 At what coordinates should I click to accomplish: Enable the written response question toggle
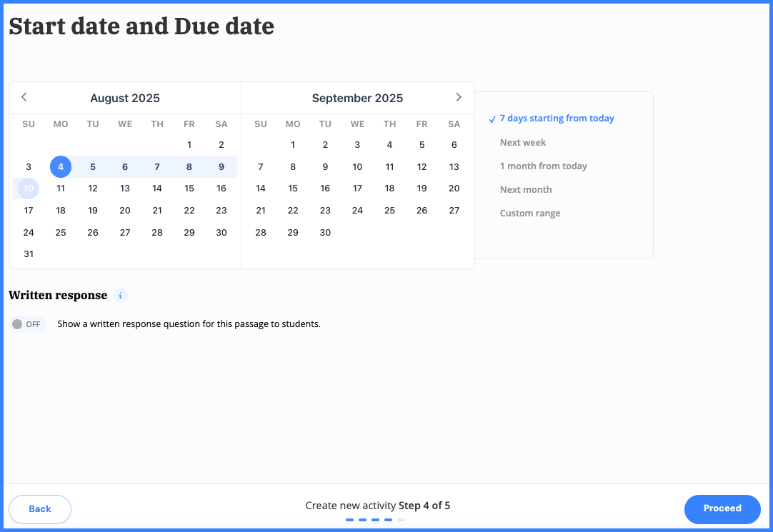pos(28,323)
